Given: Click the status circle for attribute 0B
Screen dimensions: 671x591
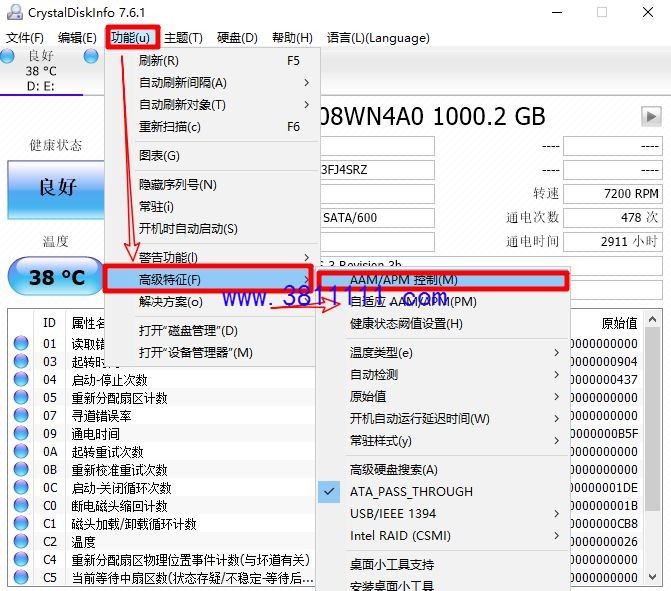Looking at the screenshot, I should click(x=21, y=469).
